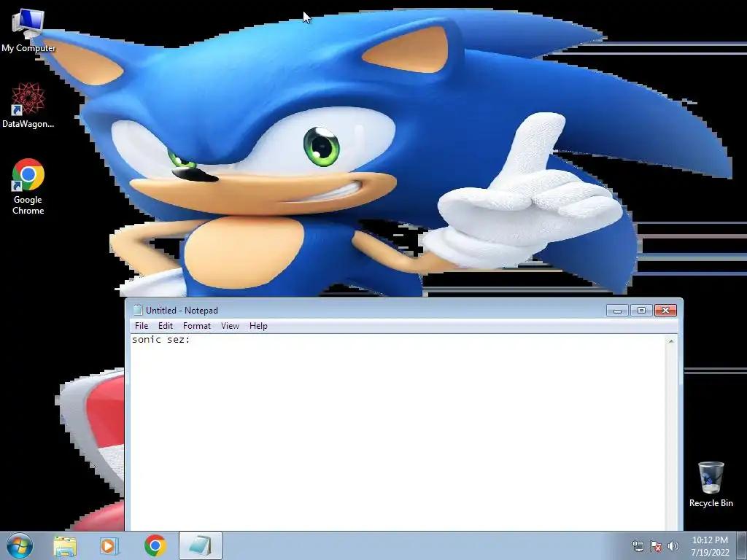Click inside the Notepad text area
This screenshot has width=747, height=560.
(x=398, y=432)
